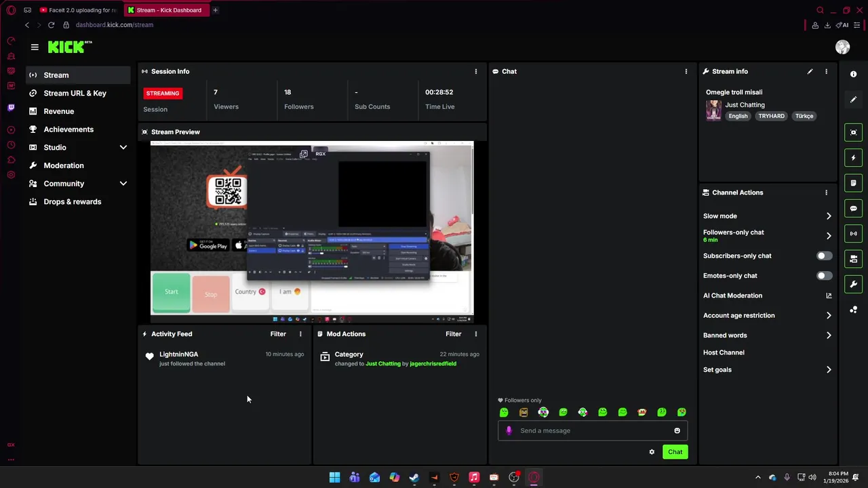
Task: Open Revenue page in sidebar
Action: pyautogui.click(x=78, y=111)
